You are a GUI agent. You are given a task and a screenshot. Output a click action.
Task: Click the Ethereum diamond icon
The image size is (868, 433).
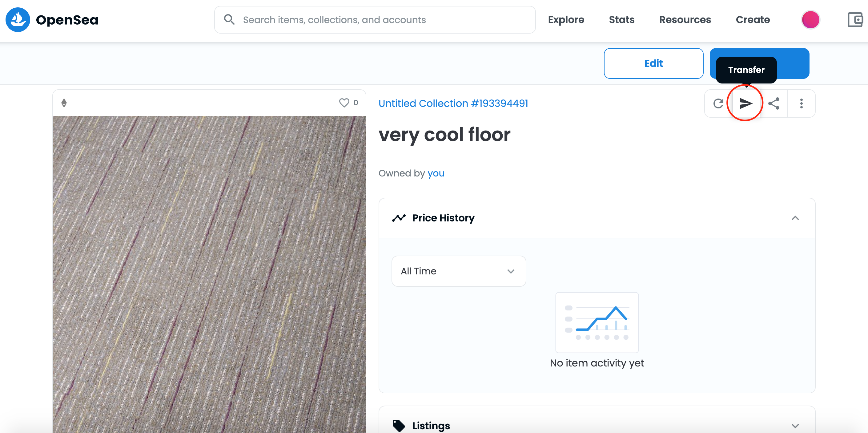tap(64, 103)
